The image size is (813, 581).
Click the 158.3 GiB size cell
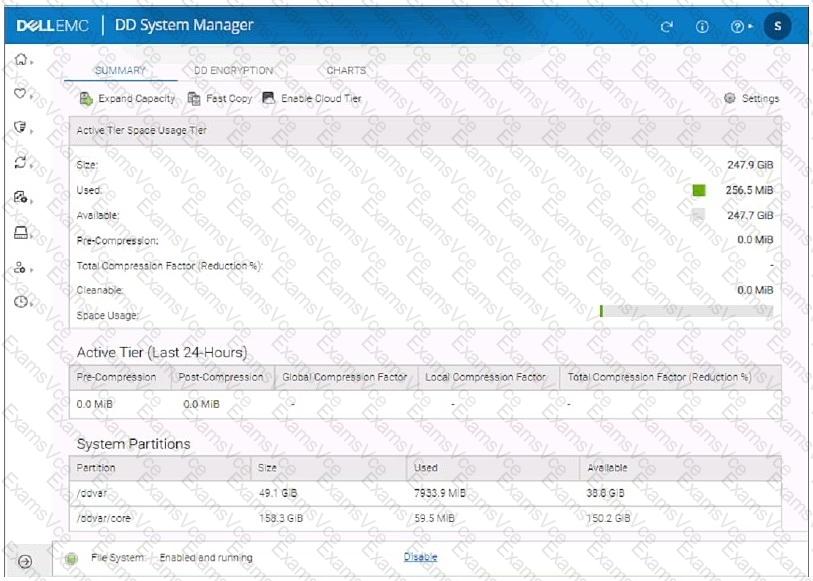point(281,518)
